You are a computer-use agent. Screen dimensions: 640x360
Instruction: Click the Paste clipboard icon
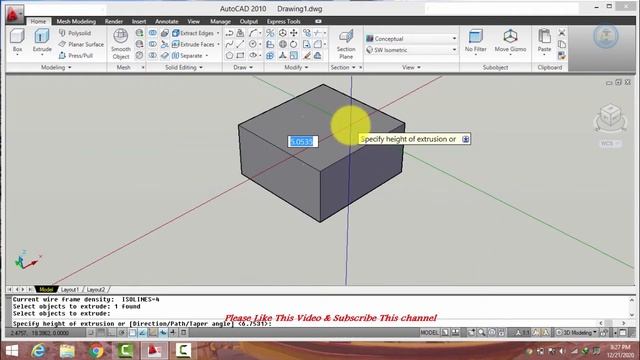pyautogui.click(x=544, y=41)
